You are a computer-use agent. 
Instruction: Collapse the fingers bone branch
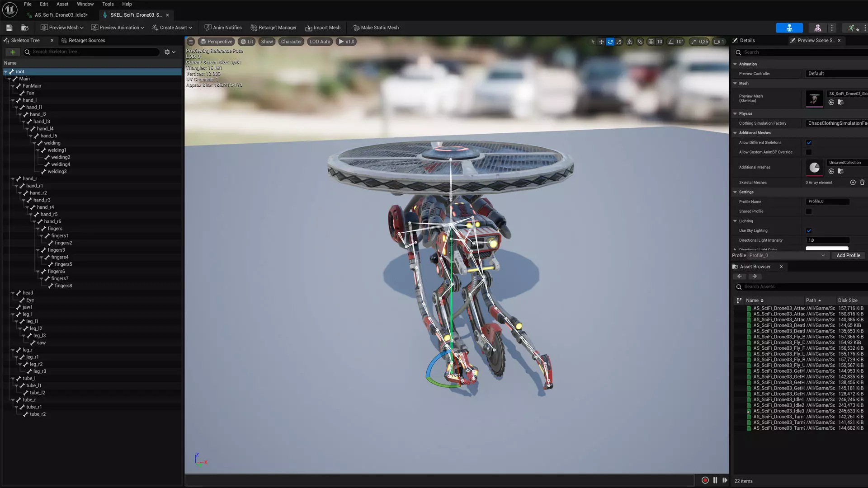coord(38,229)
